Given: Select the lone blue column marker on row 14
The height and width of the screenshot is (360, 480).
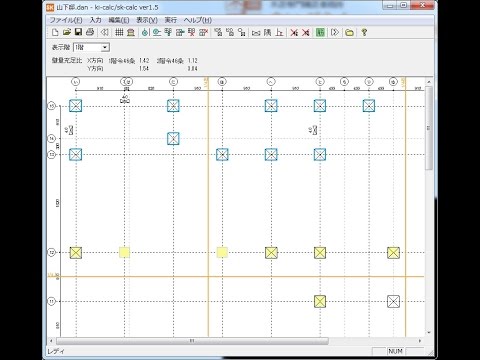Looking at the screenshot, I should pos(173,138).
